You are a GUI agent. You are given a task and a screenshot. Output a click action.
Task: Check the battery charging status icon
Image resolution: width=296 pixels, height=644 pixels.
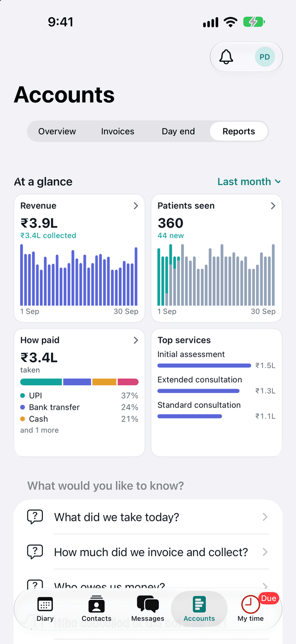[x=254, y=22]
